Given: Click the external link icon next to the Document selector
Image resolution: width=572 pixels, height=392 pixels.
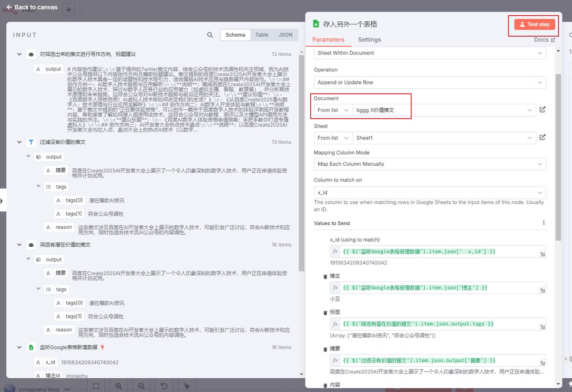Looking at the screenshot, I should click(542, 109).
